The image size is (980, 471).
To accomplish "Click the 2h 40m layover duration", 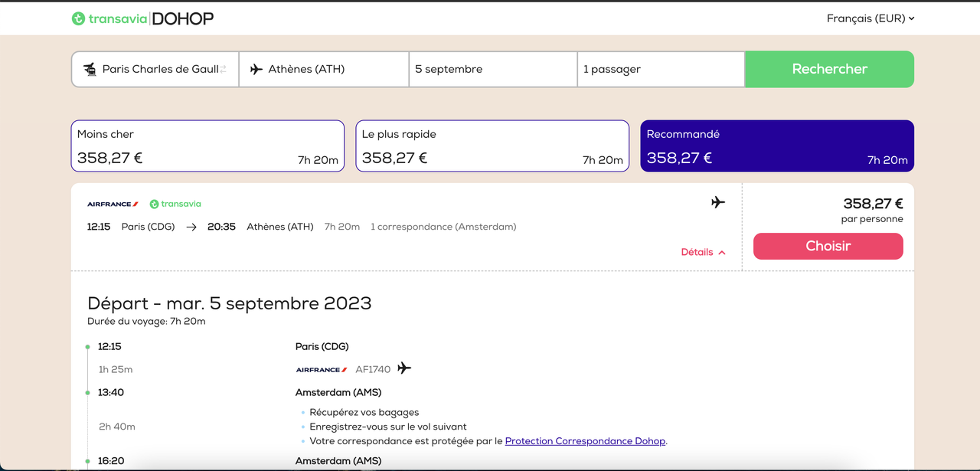I will pos(117,427).
